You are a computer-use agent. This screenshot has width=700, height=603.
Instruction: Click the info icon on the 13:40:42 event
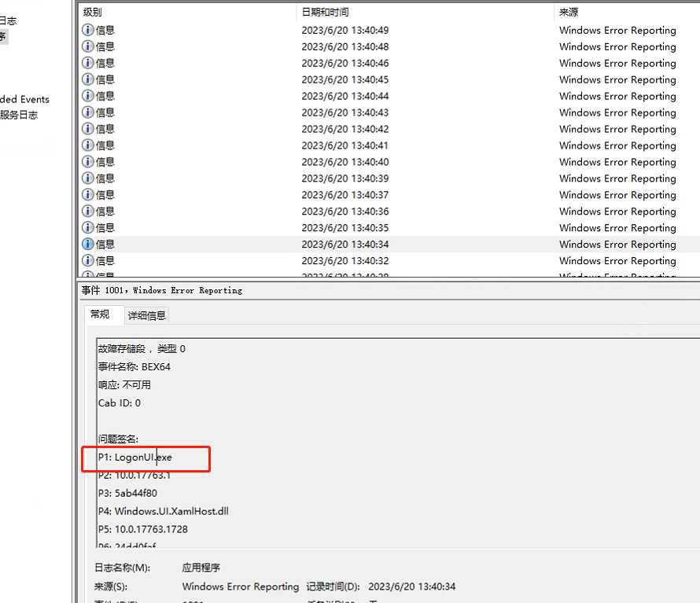87,128
